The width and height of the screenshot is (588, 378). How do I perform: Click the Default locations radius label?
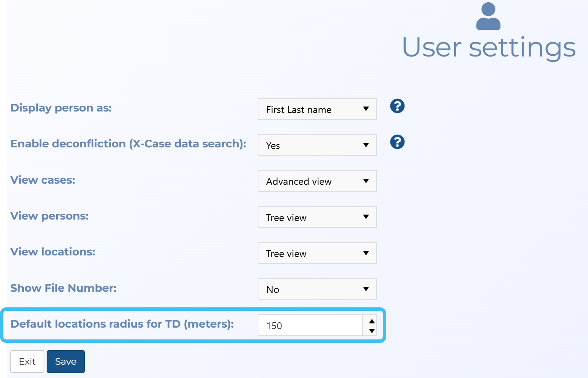pyautogui.click(x=122, y=324)
